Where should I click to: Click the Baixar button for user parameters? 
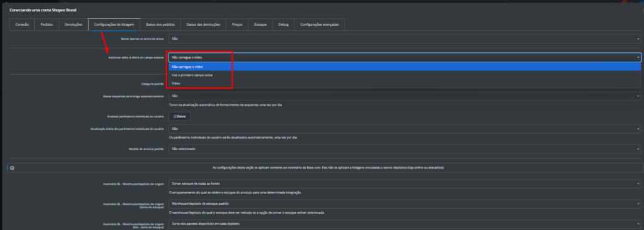pos(180,117)
